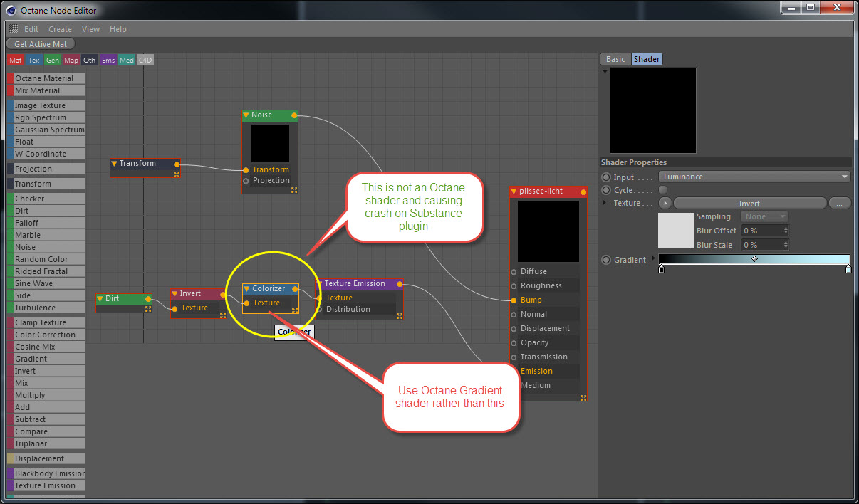Toggle the Gen filter tag

[53, 60]
